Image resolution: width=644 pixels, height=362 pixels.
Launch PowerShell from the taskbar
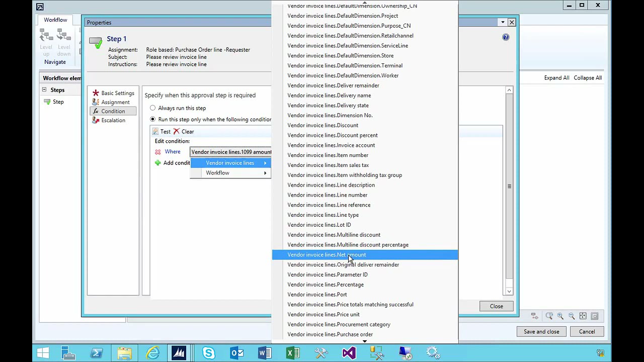pos(97,353)
